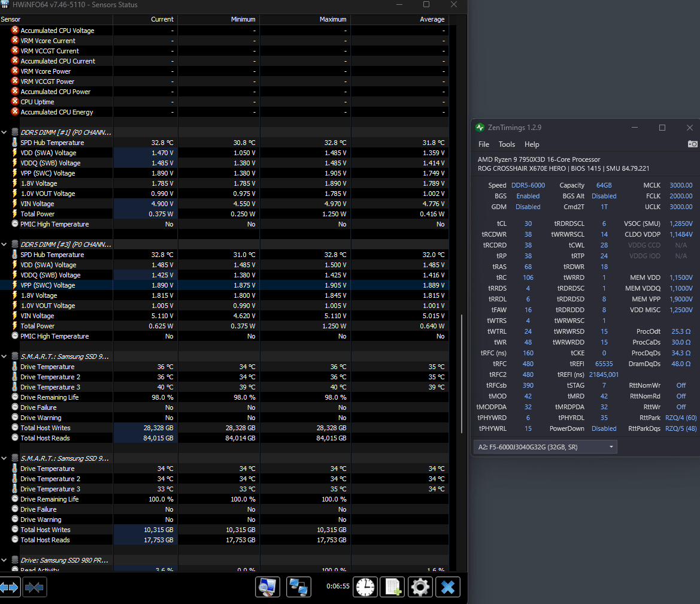Click the red X icon beside VRM Vcore Power

(x=15, y=71)
